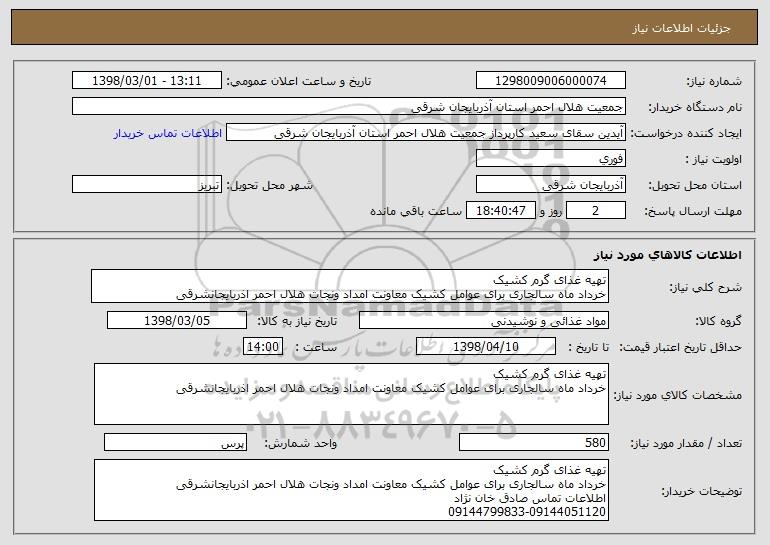The width and height of the screenshot is (770, 545).
Task: Click the buyer organization name field
Action: (x=349, y=107)
